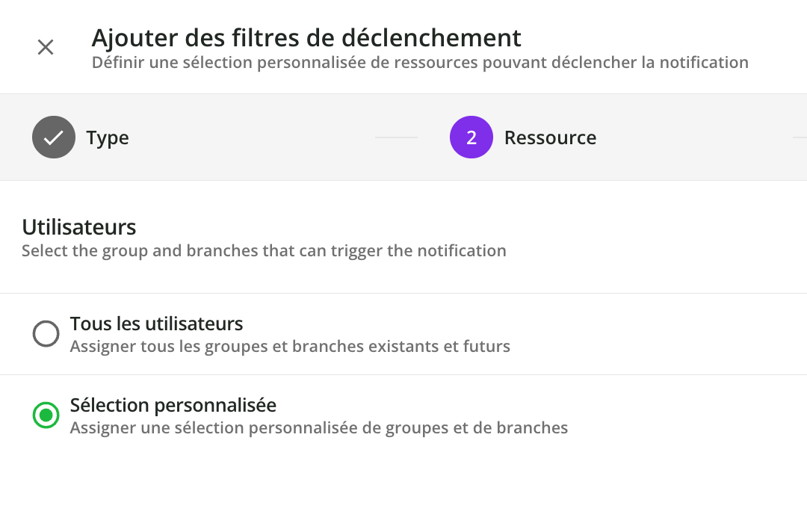Click the Tous les utilisateurs option label
Screen dimensions: 807x532
coord(157,324)
